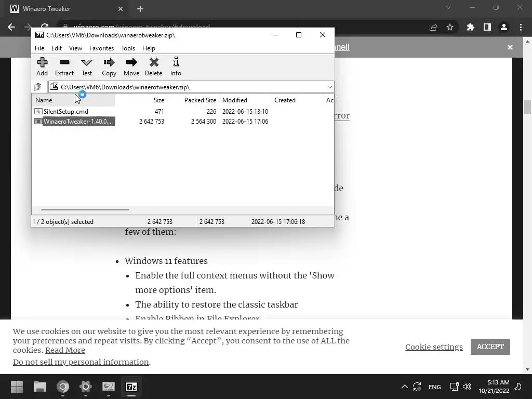Image resolution: width=532 pixels, height=399 pixels.
Task: Open the File menu
Action: tap(39, 48)
